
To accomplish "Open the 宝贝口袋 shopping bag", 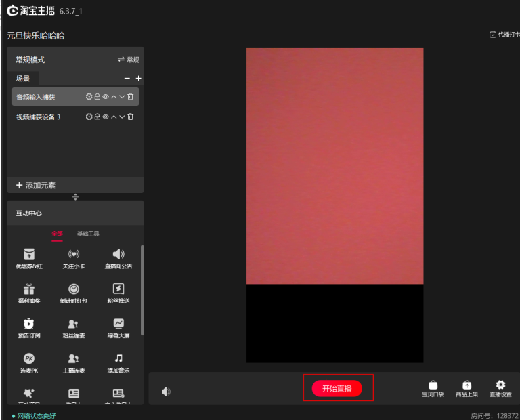I will click(433, 389).
